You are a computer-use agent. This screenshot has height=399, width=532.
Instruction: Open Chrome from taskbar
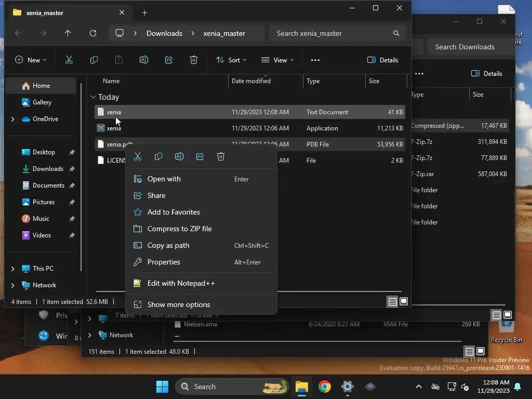325,387
